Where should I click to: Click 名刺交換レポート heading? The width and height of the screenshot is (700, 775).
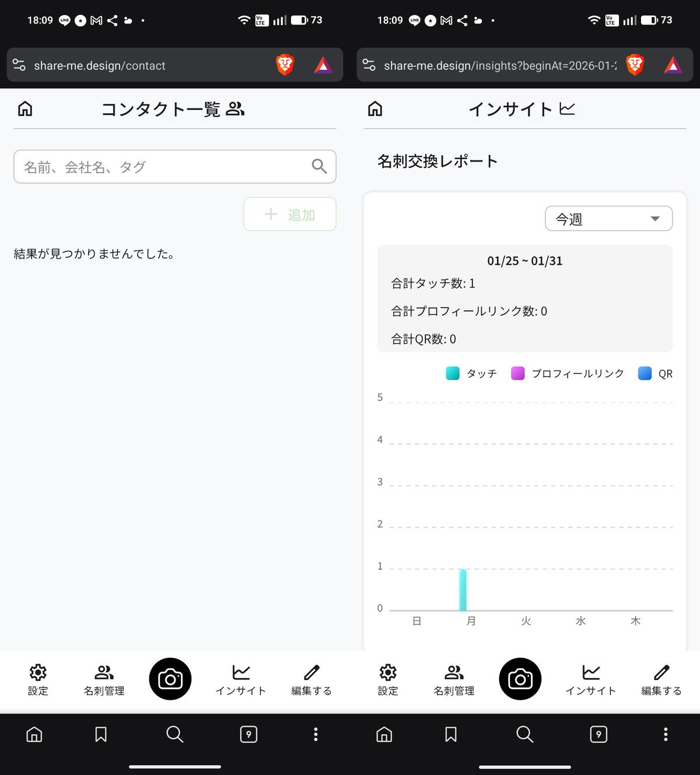click(x=437, y=161)
